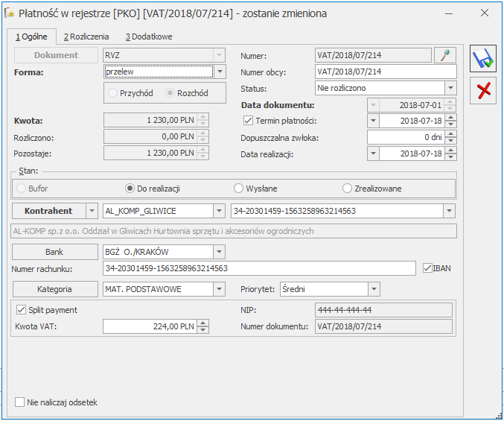Screen dimensions: 504x421
Task: Select the Wysłane state radio button
Action: [x=239, y=189]
